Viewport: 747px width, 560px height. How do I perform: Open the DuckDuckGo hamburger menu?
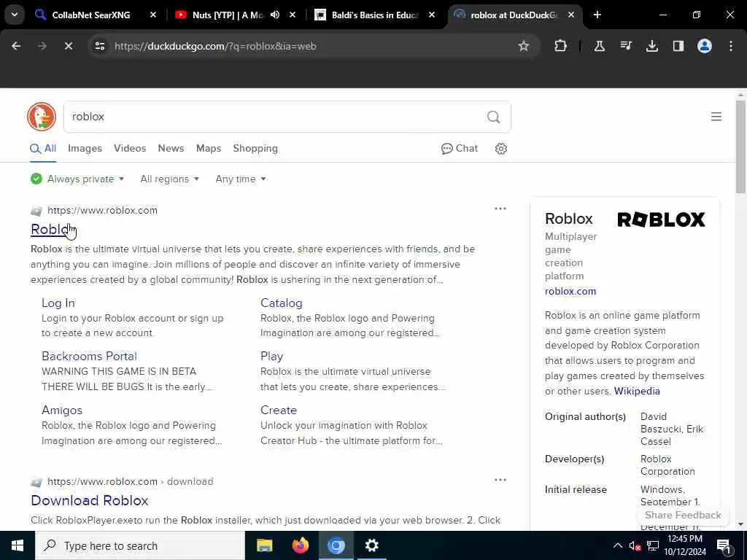point(716,117)
